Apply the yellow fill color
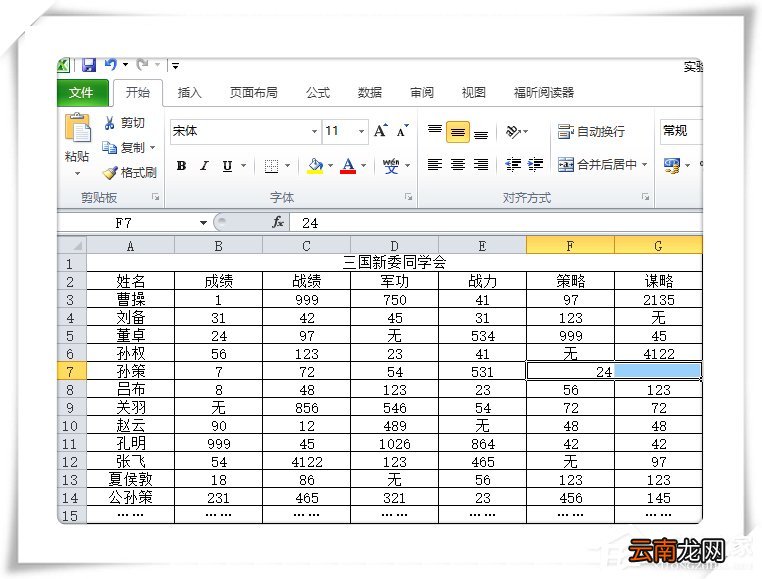 [x=315, y=166]
